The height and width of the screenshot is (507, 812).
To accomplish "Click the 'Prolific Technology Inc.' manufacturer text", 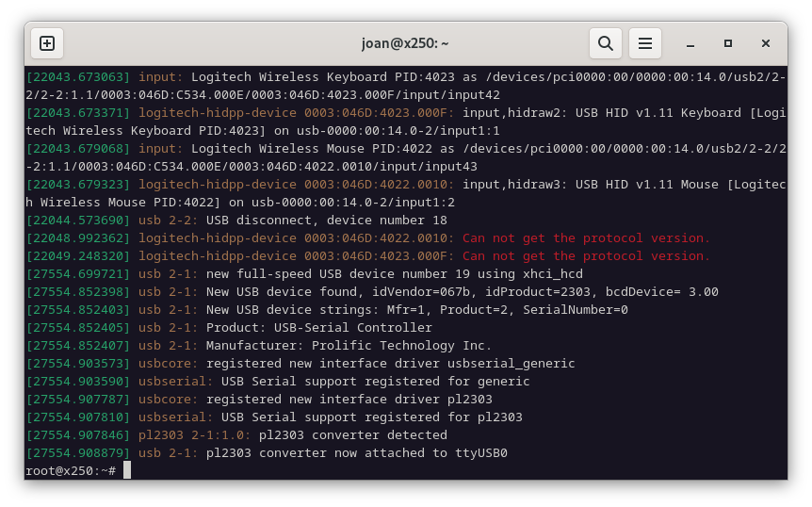I will 401,346.
